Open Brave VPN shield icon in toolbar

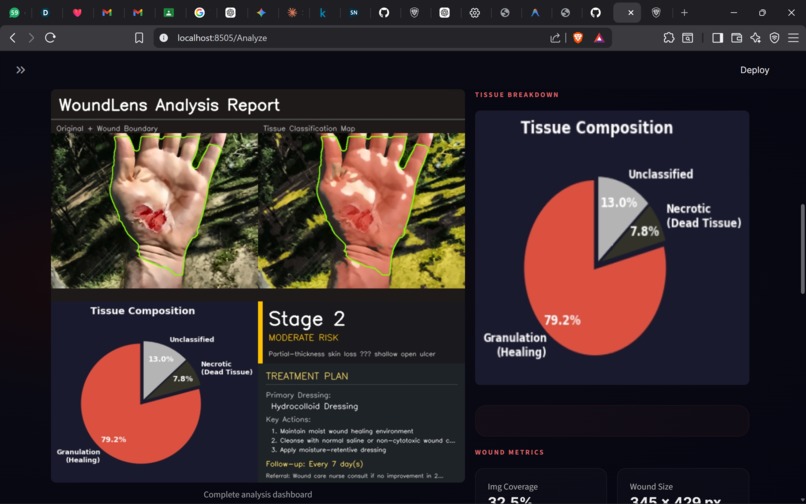[x=774, y=38]
